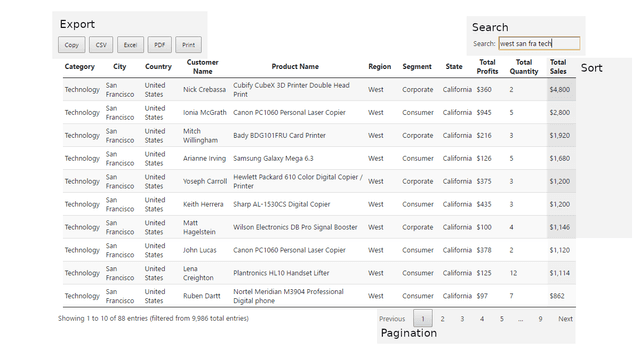Image resolution: width=640 pixels, height=363 pixels.
Task: Sort by the Segment column header
Action: point(417,67)
